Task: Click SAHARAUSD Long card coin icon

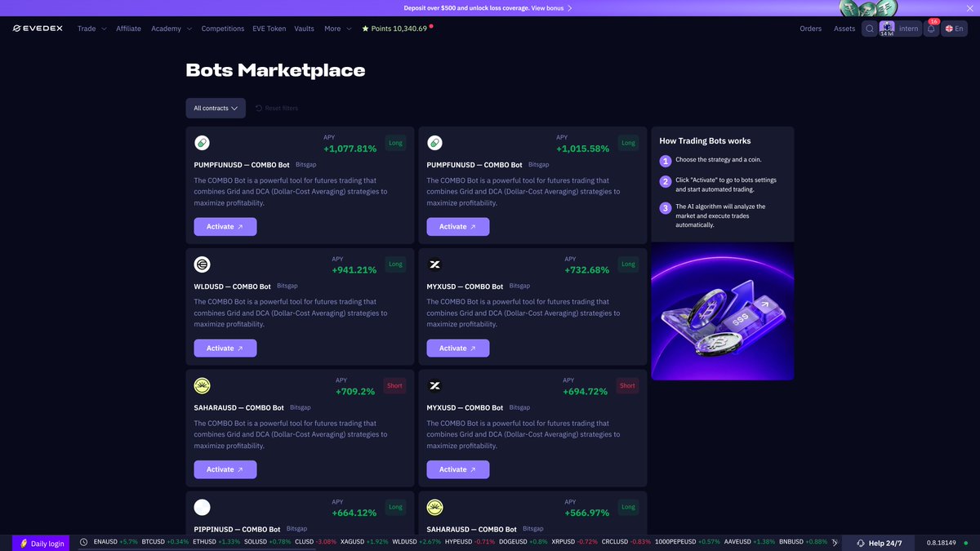Action: click(434, 508)
